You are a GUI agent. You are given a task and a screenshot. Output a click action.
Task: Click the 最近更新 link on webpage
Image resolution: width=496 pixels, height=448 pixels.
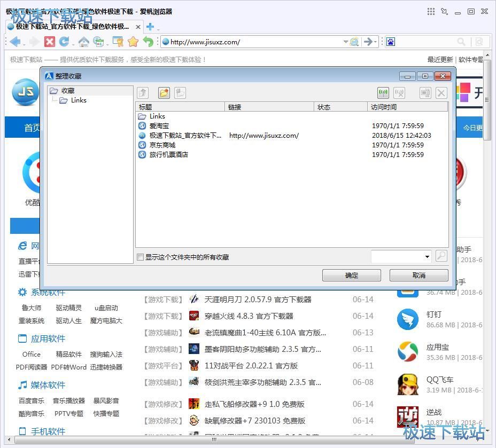coord(440,59)
